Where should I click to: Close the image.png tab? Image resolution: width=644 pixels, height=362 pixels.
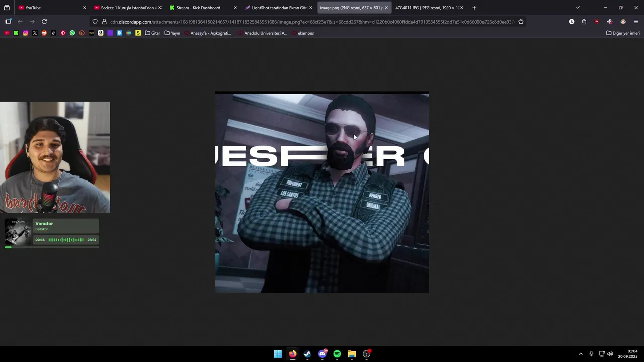coord(386,8)
